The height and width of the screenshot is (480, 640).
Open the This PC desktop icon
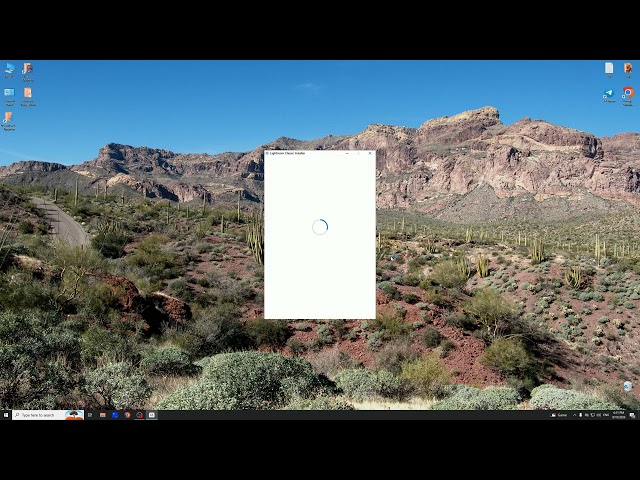[x=9, y=70]
